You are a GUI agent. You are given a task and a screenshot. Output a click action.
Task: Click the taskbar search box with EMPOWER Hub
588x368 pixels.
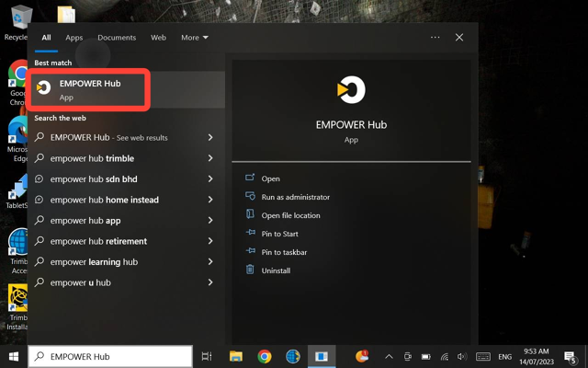click(110, 356)
